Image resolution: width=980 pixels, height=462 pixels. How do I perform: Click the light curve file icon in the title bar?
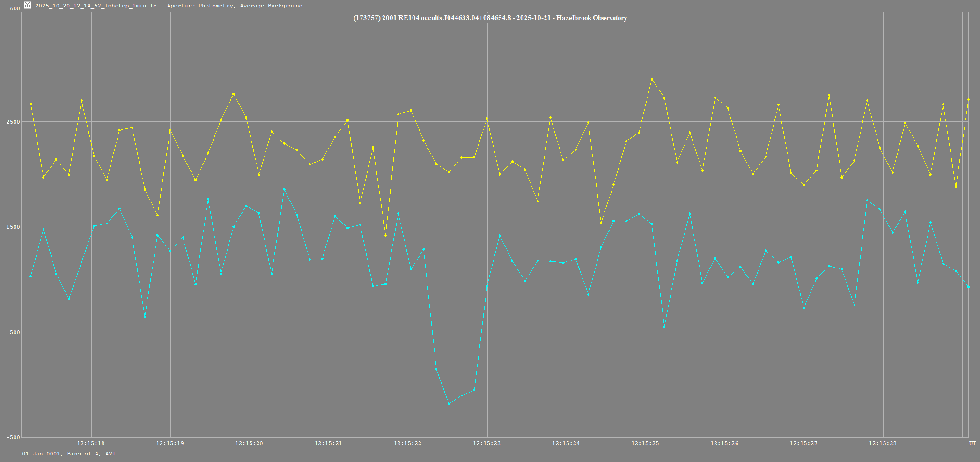28,6
